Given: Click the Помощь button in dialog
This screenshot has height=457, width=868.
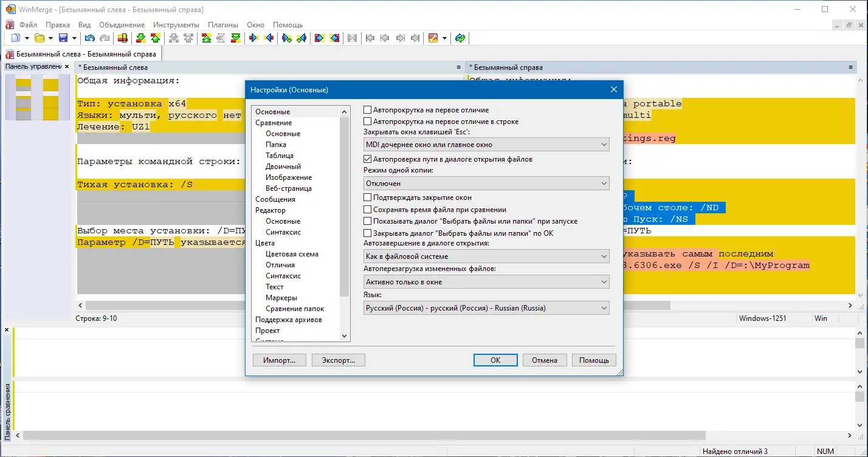Looking at the screenshot, I should (x=594, y=360).
